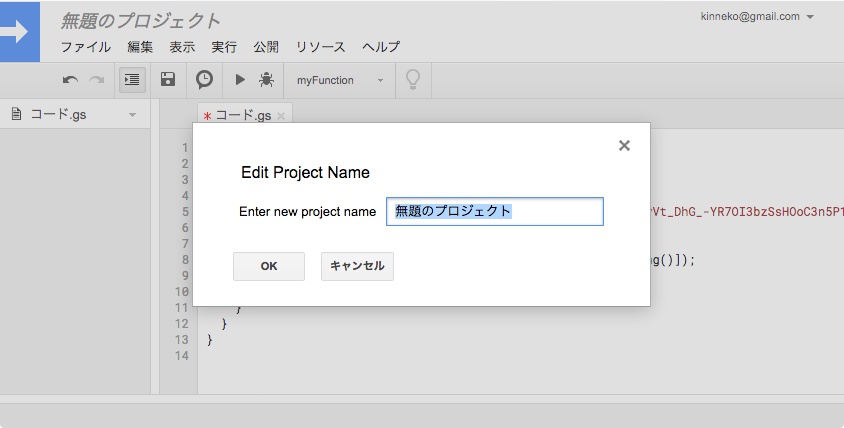The height and width of the screenshot is (428, 844).
Task: Click the debug bug icon
Action: 267,80
